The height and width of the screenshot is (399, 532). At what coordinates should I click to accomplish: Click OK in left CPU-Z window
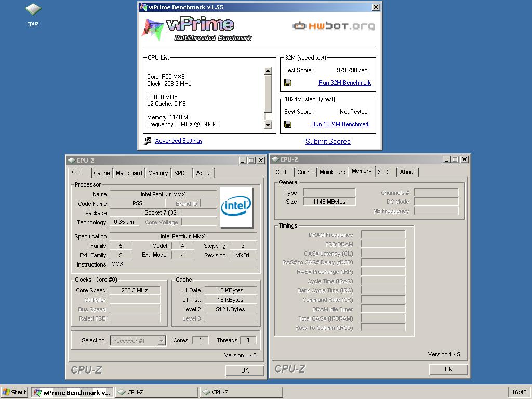245,370
